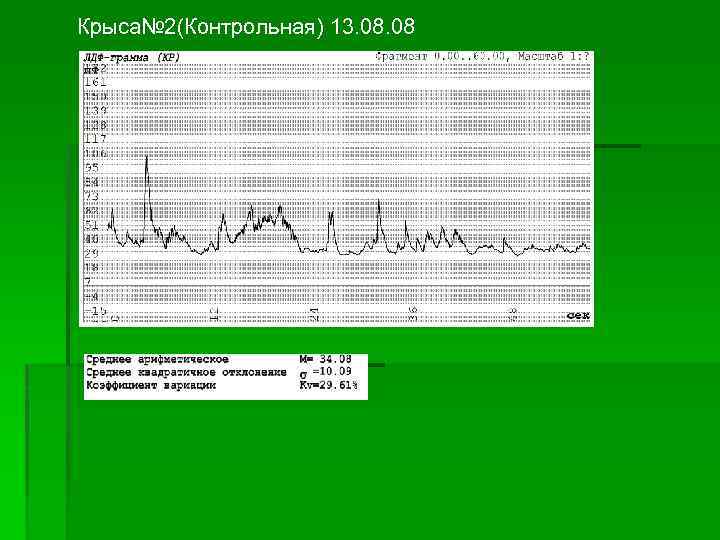This screenshot has width=720, height=540.
Task: Click the tallest peak of the LDF curve
Action: click(147, 158)
